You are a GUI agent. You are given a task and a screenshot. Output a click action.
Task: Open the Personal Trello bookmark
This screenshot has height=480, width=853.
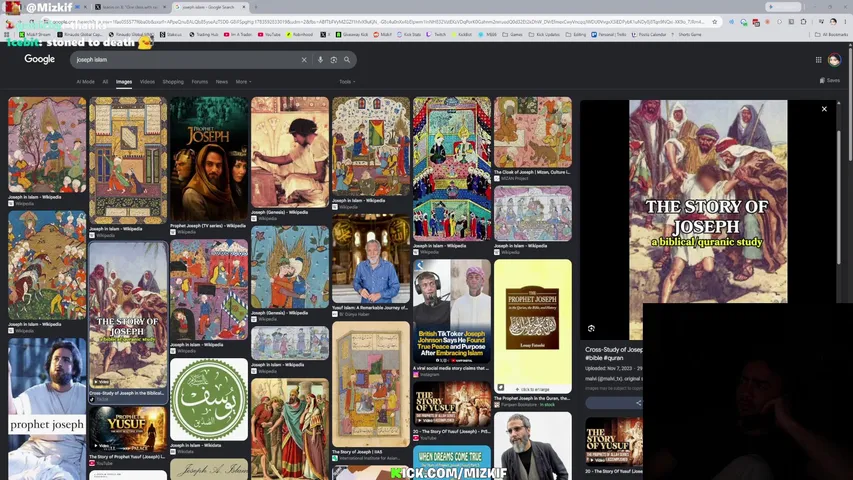coord(609,34)
